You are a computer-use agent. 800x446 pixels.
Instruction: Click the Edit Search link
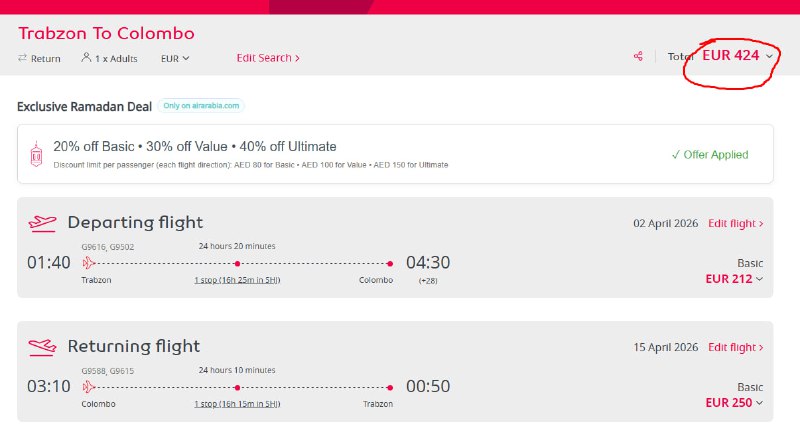click(x=268, y=58)
